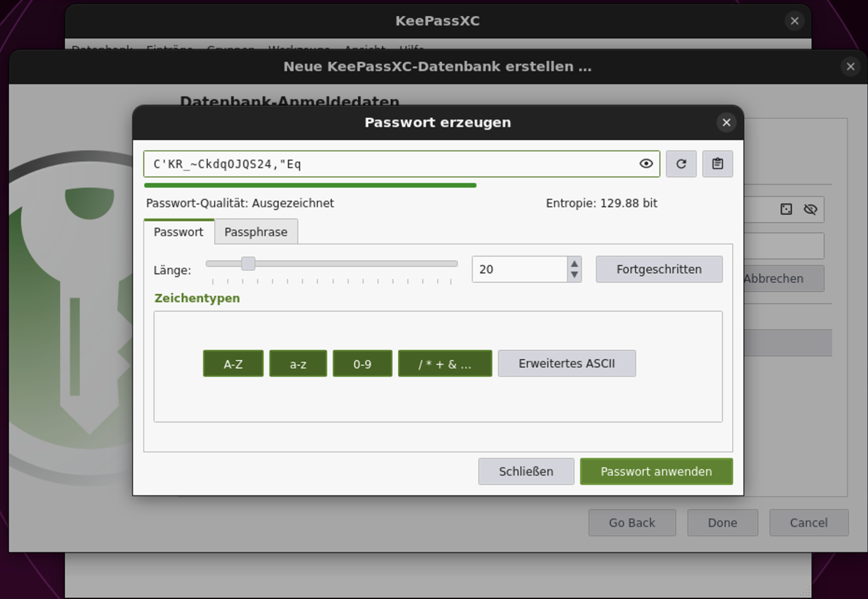Toggle 0-9 digits character type
The width and height of the screenshot is (868, 599).
[x=362, y=364]
